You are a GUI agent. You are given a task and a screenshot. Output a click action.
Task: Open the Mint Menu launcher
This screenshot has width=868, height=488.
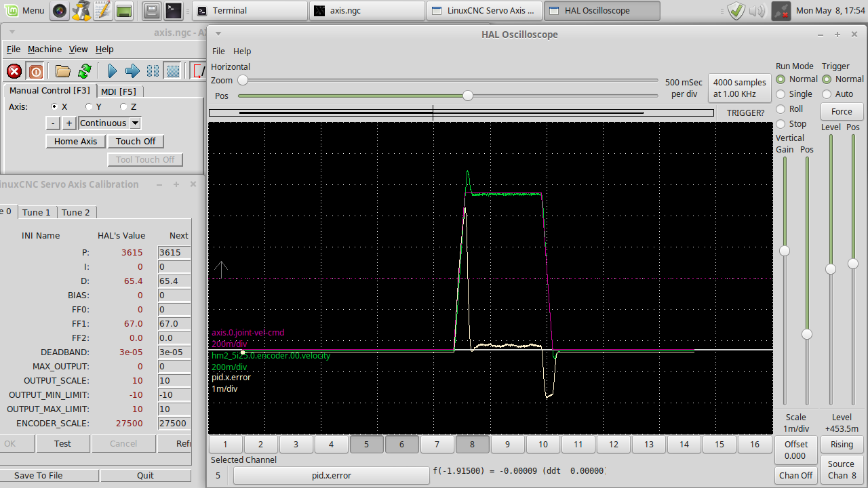24,10
